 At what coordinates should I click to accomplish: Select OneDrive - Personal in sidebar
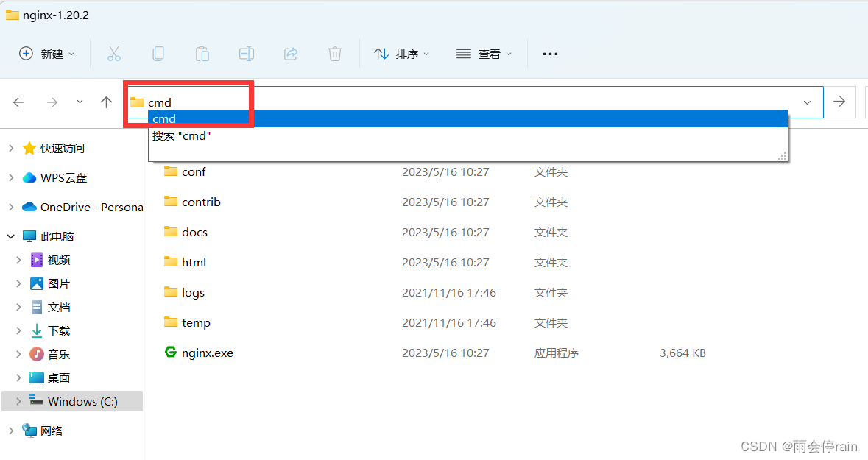tap(82, 207)
